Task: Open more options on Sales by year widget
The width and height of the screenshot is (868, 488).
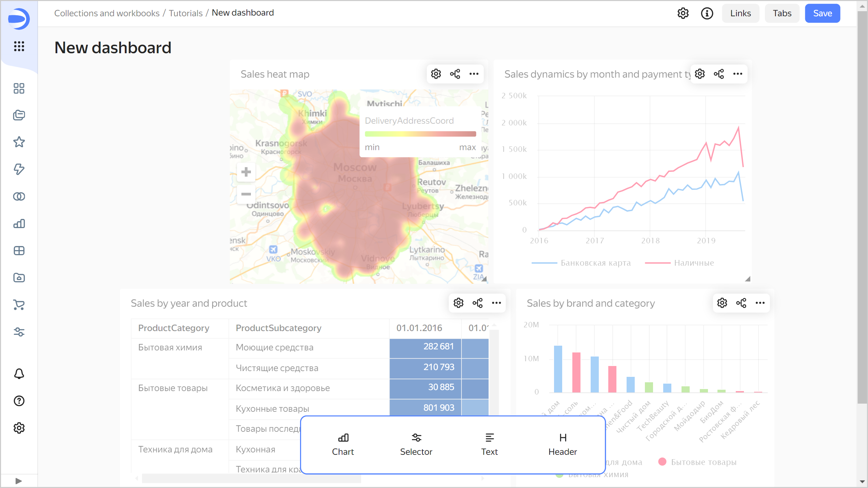Action: pos(496,303)
